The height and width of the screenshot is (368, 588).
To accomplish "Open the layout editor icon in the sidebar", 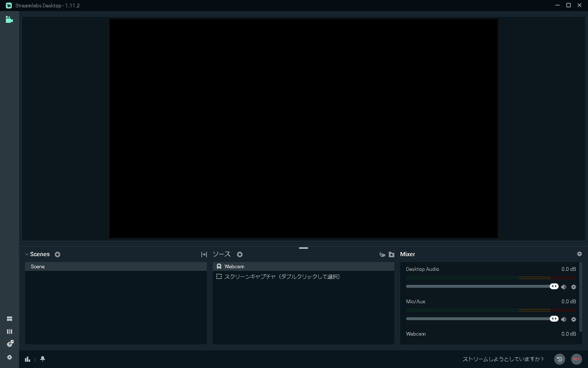I will pyautogui.click(x=9, y=331).
